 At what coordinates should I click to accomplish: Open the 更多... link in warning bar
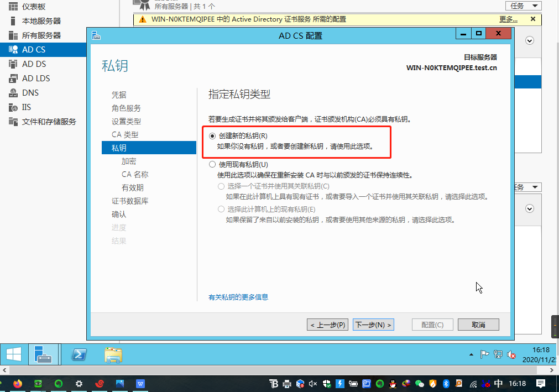(508, 19)
